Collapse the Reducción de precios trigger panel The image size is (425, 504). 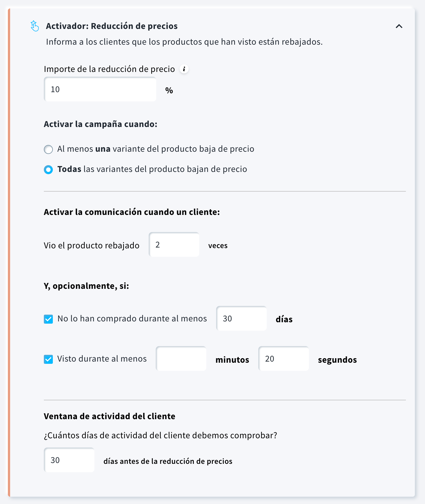pyautogui.click(x=399, y=26)
